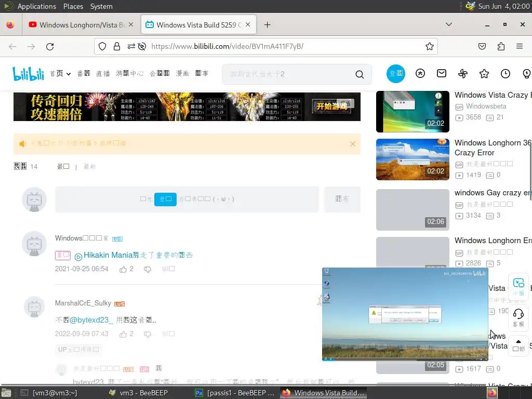Screen dimensions: 532x399
Task: Open windows Gay crazy video title
Action: (x=493, y=193)
